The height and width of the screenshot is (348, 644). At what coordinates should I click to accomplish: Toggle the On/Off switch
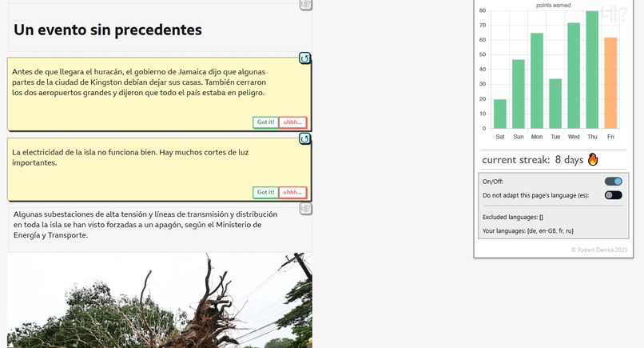tap(613, 182)
